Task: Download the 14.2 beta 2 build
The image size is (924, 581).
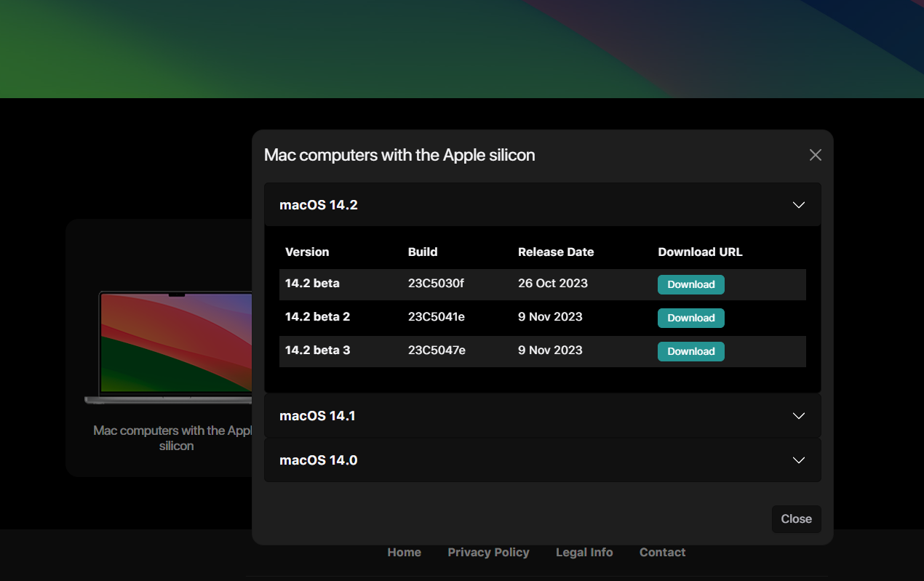Action: coord(690,318)
